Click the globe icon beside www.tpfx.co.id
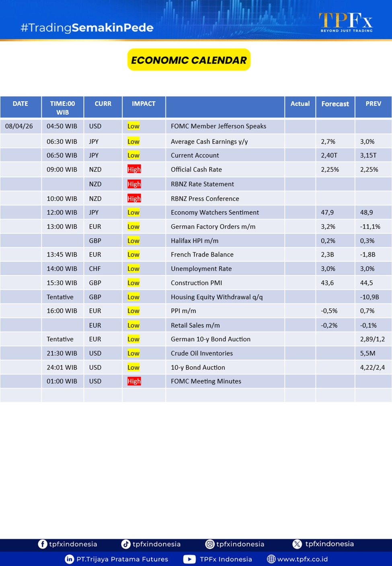The image size is (392, 566). (x=271, y=559)
